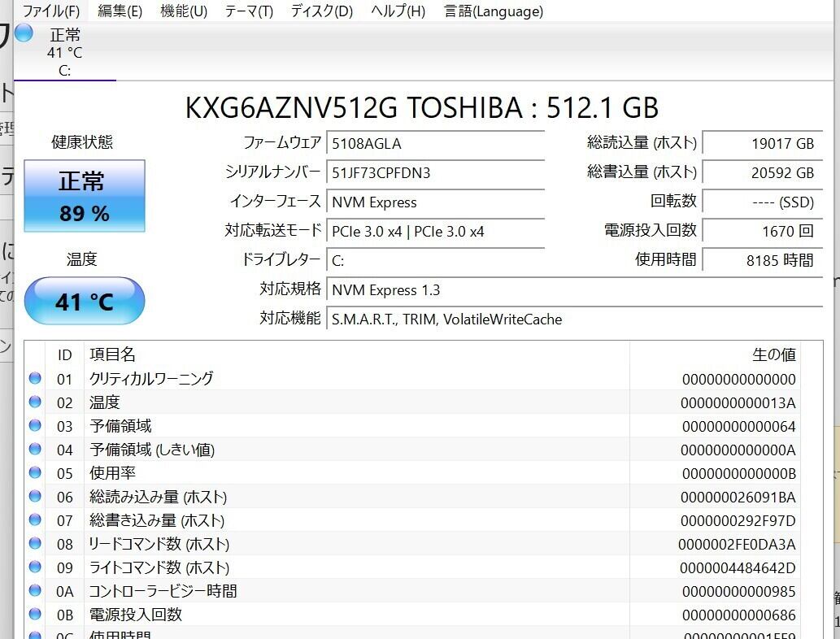
Task: Select the 予備領域 (しきい値) attribute row
Action: pyautogui.click(x=412, y=450)
